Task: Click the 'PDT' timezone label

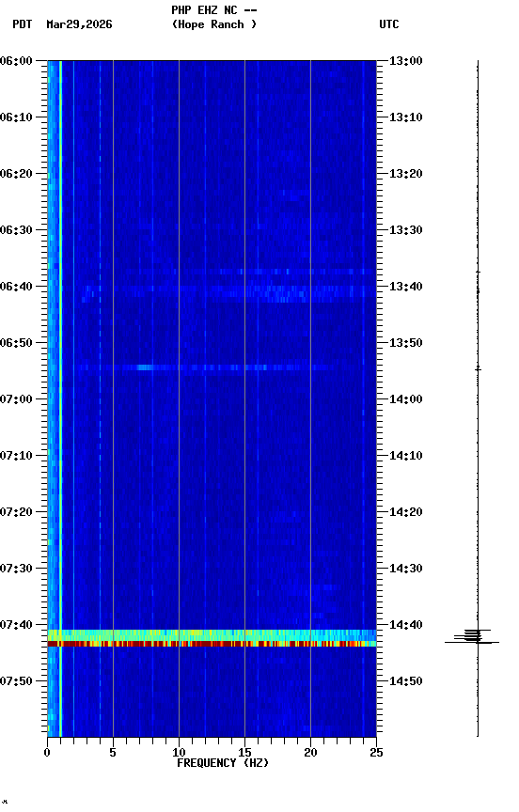Action: (23, 24)
